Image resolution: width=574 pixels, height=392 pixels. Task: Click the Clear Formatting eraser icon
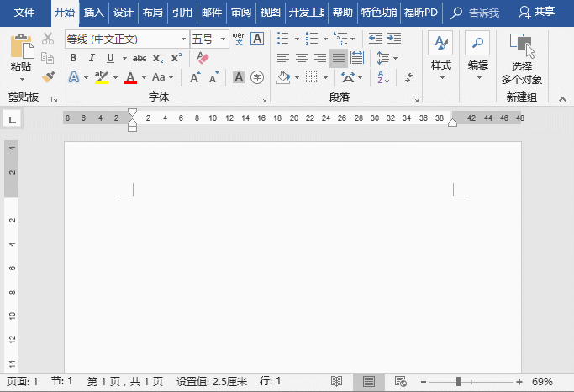click(202, 58)
